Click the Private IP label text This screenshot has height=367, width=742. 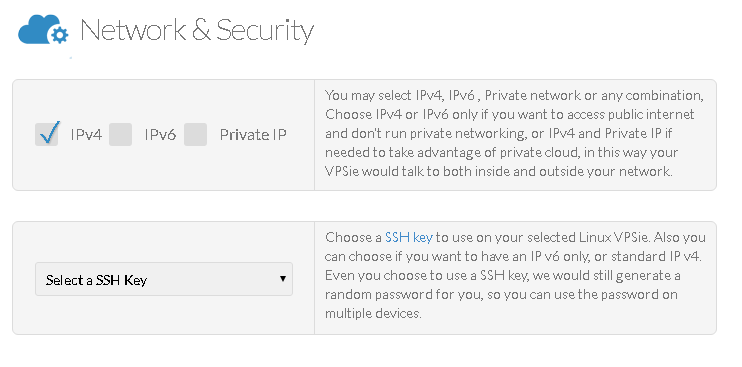click(253, 135)
